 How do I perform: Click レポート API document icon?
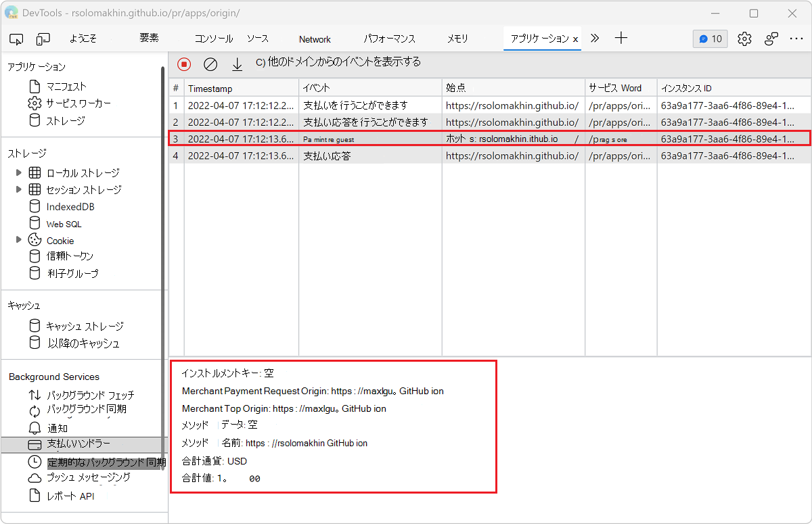[35, 496]
